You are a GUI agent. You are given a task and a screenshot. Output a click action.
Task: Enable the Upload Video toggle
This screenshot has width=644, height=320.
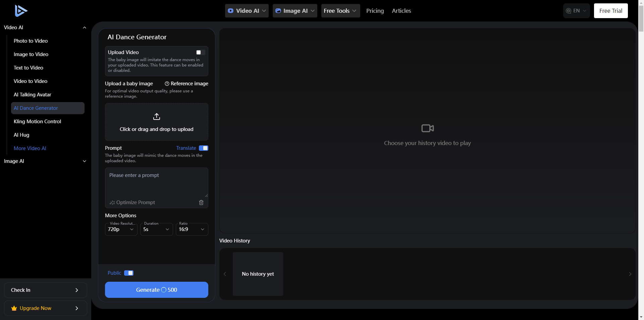pos(200,52)
